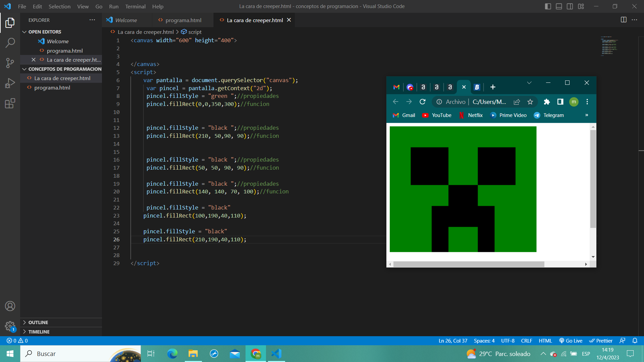Go back in the Chrome window

tap(395, 102)
